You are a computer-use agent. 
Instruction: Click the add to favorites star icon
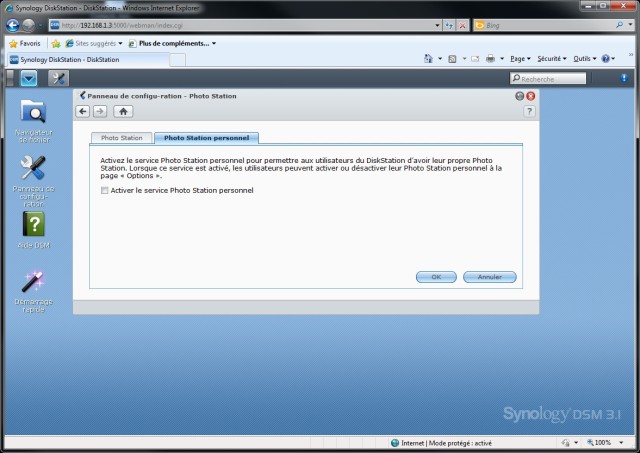click(x=56, y=43)
